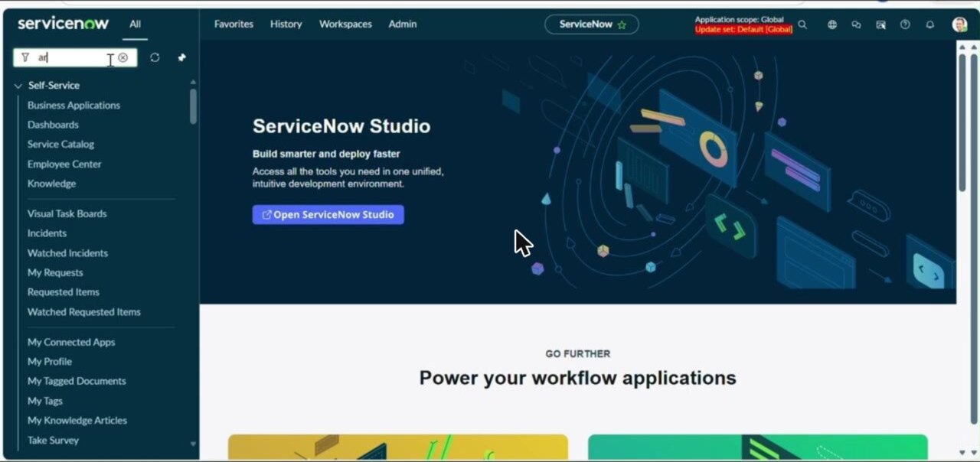The width and height of the screenshot is (980, 462).
Task: Click the main page scrollbar thumb
Action: pos(962,122)
